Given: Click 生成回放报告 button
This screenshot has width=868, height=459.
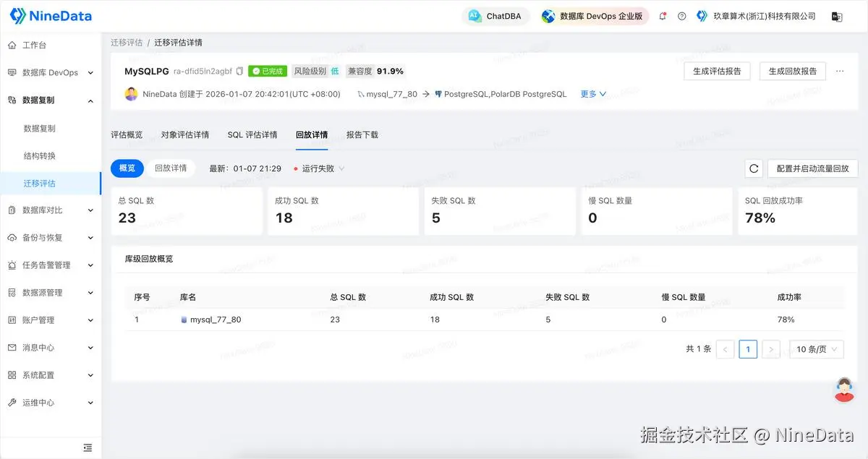Looking at the screenshot, I should coord(792,71).
